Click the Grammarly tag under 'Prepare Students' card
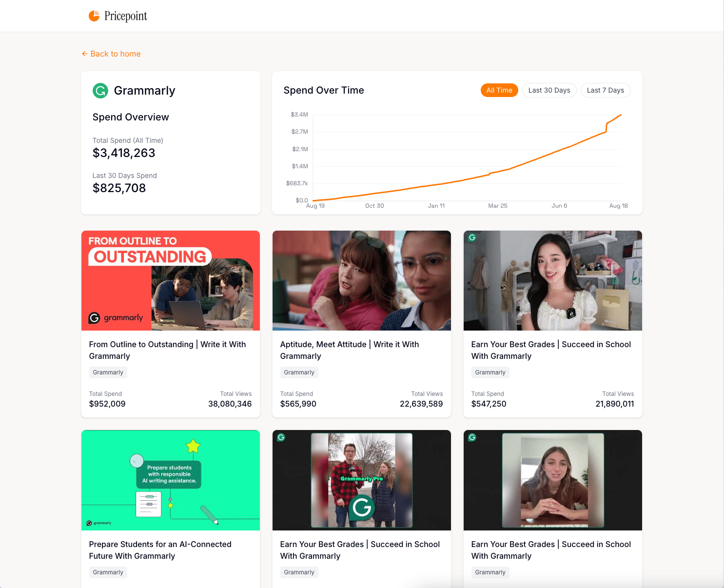Viewport: 724px width, 588px height. click(108, 572)
